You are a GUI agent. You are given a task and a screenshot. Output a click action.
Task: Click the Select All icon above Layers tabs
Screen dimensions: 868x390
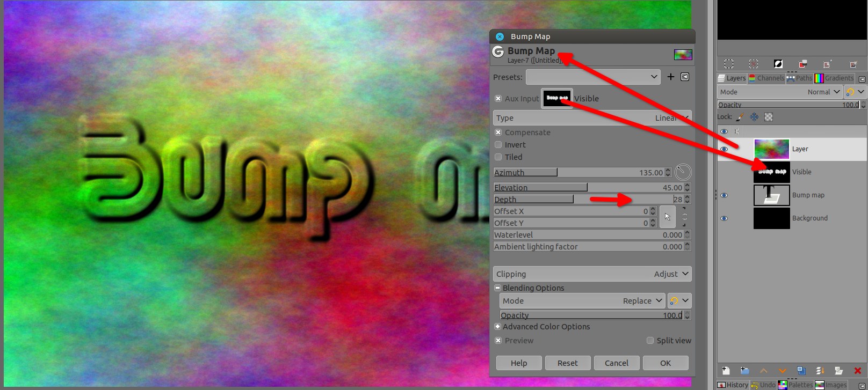(x=729, y=64)
